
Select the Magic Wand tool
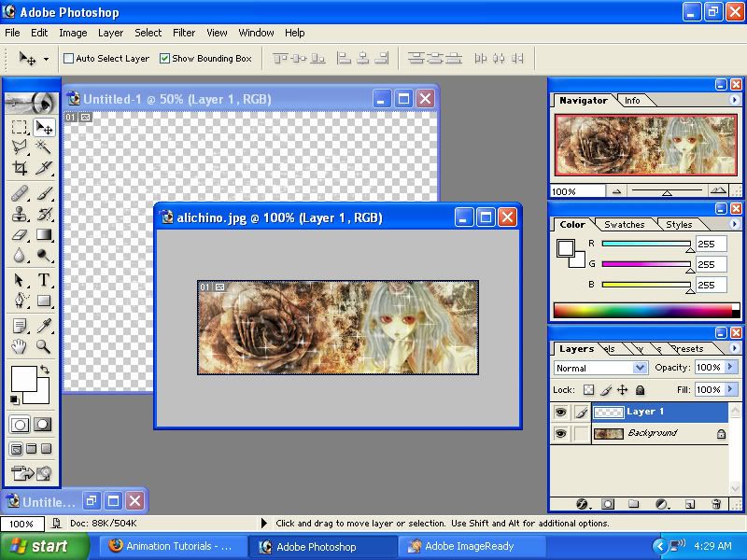pyautogui.click(x=44, y=147)
